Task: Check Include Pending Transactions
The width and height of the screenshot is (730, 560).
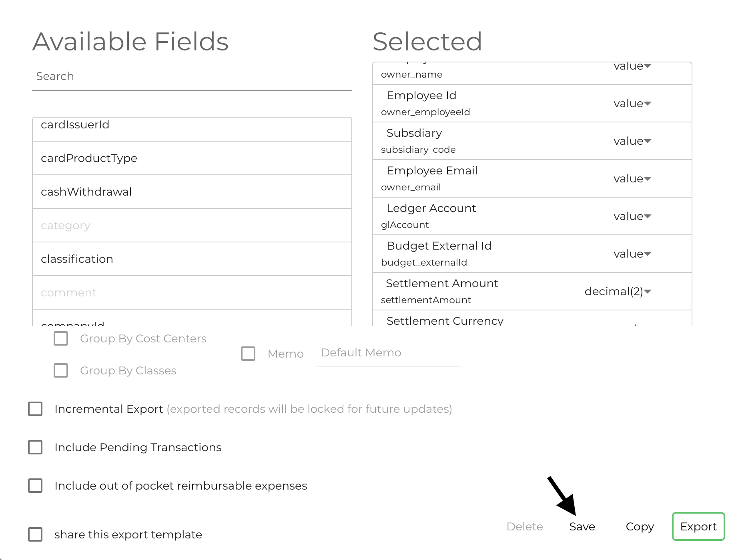Action: [35, 447]
